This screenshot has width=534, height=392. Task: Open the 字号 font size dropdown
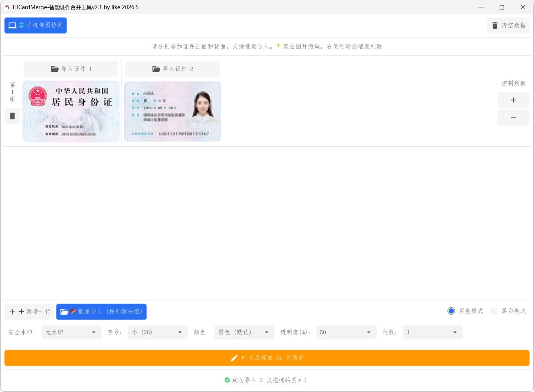(158, 332)
